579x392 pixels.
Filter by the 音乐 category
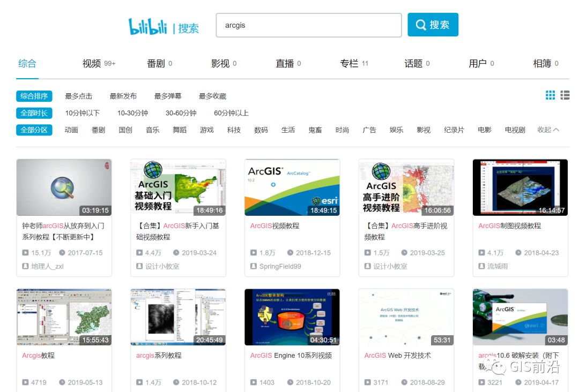click(x=152, y=130)
